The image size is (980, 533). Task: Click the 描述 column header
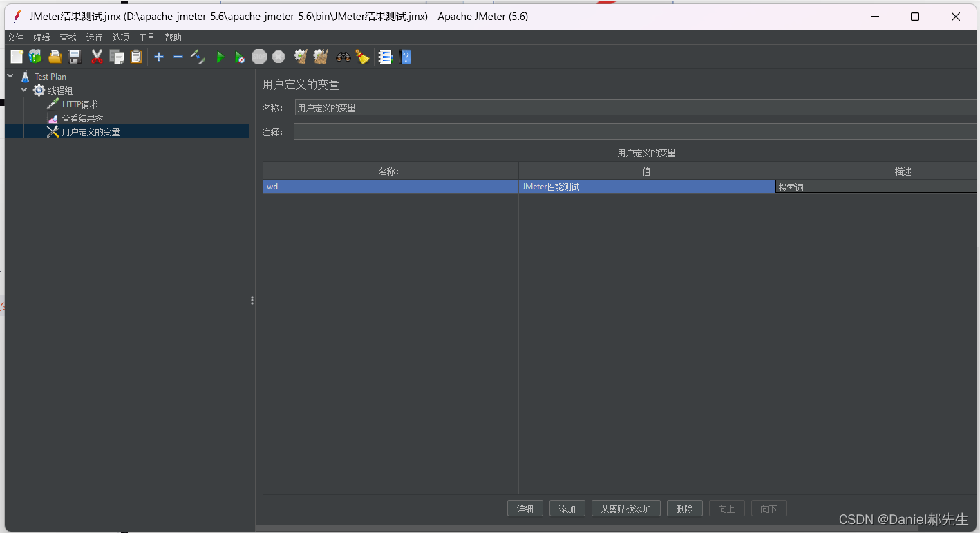tap(876, 171)
